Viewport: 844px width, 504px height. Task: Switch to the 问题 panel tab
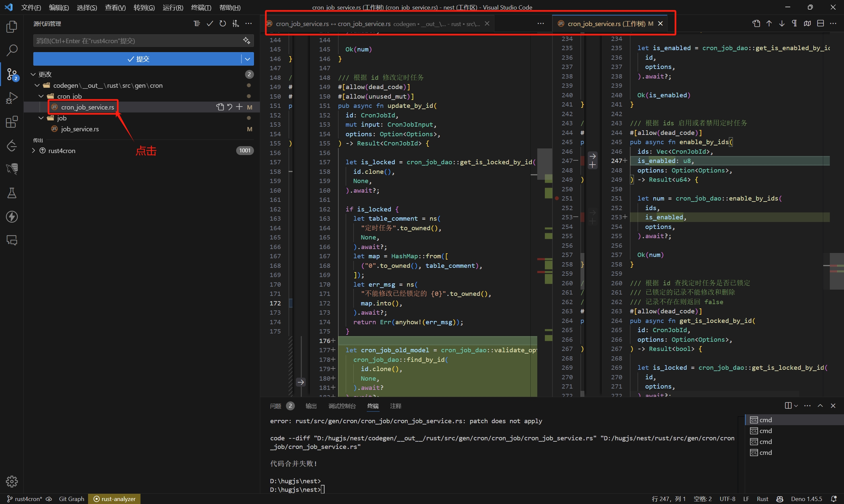(276, 405)
